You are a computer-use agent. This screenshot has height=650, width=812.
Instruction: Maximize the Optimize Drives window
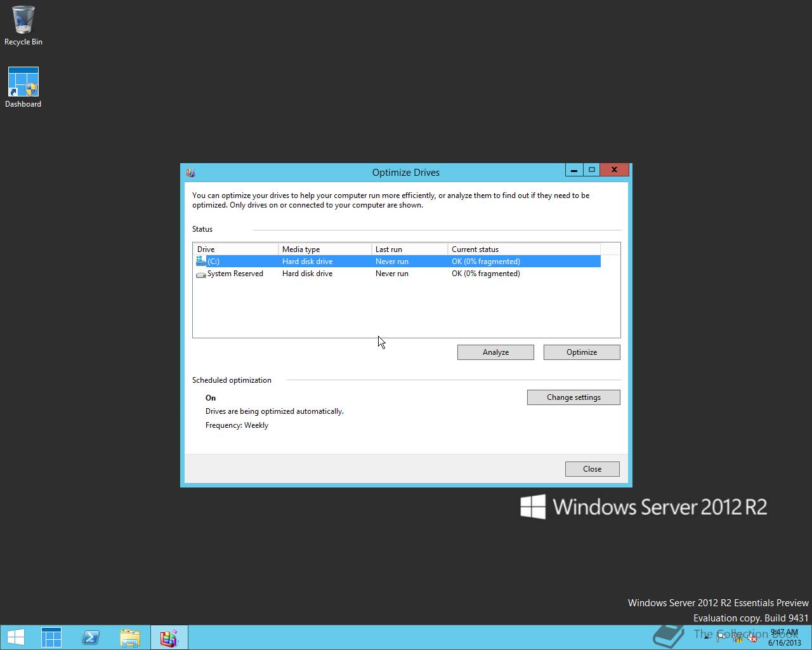(x=591, y=170)
